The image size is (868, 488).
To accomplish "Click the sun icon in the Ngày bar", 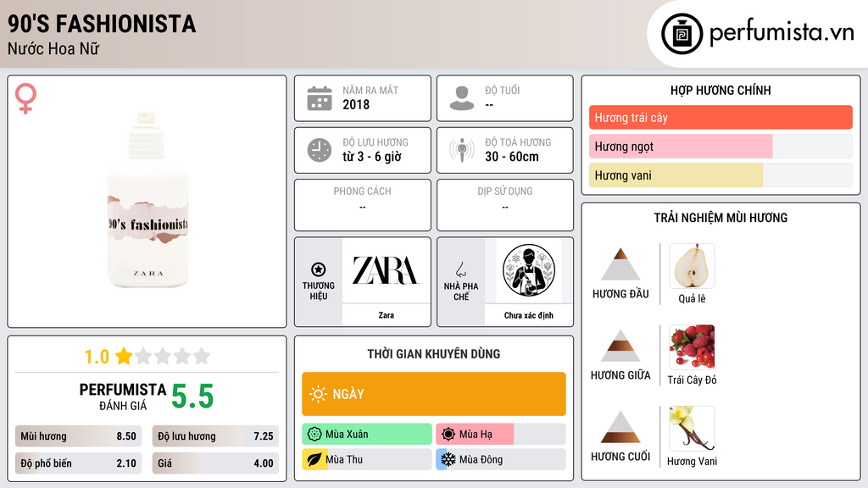I will [x=318, y=394].
